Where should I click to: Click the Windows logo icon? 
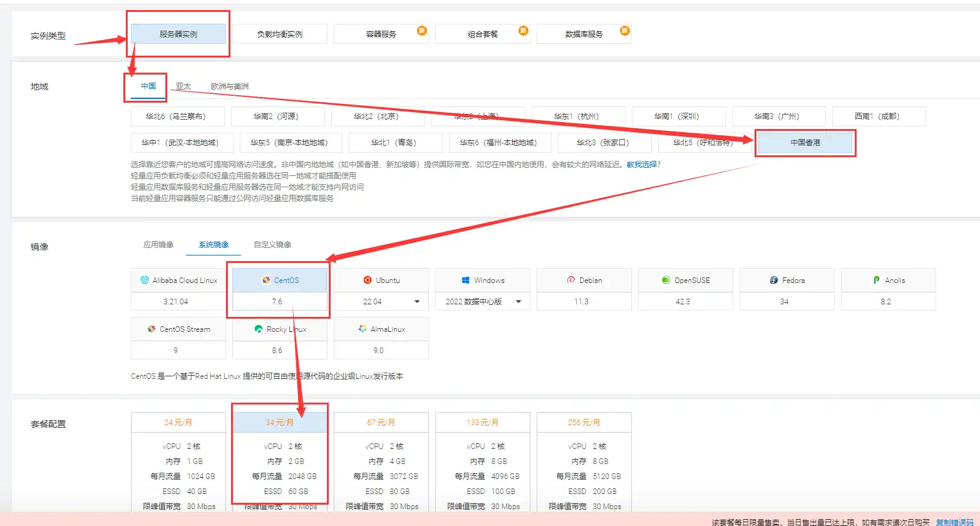(x=466, y=280)
